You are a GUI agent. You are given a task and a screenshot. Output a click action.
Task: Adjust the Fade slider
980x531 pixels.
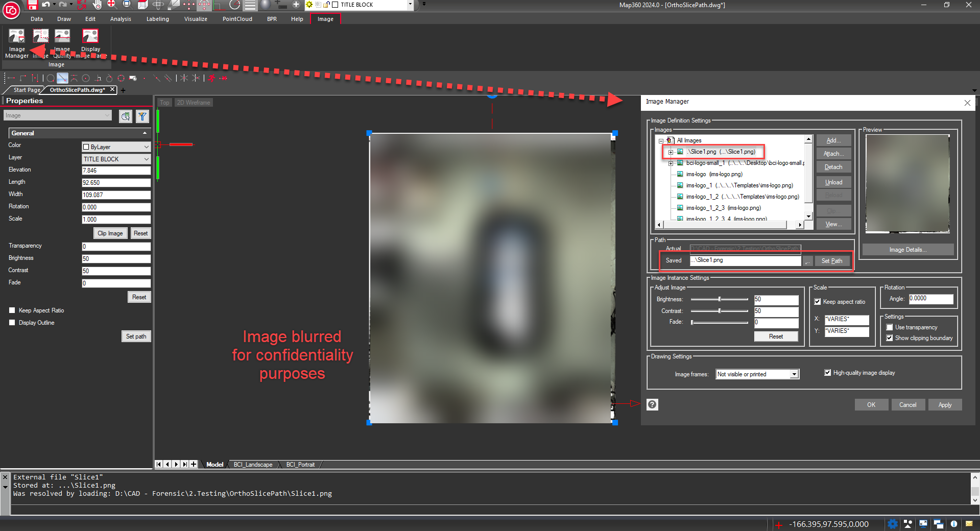tap(720, 322)
